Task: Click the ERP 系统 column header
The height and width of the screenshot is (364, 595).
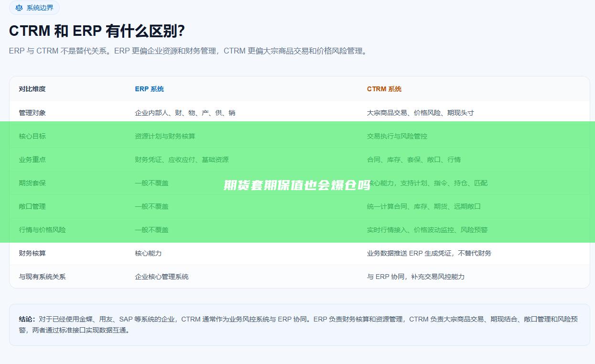Action: [x=149, y=89]
